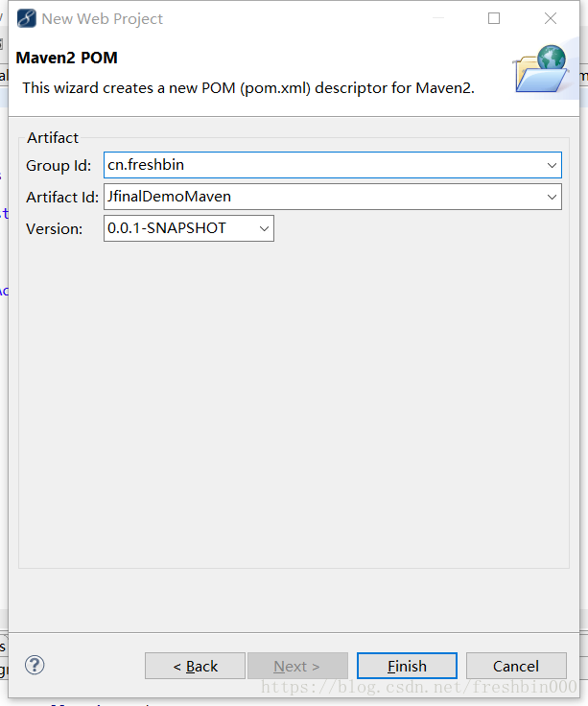The image size is (588, 706).
Task: Click the Artifact group title
Action: click(53, 138)
